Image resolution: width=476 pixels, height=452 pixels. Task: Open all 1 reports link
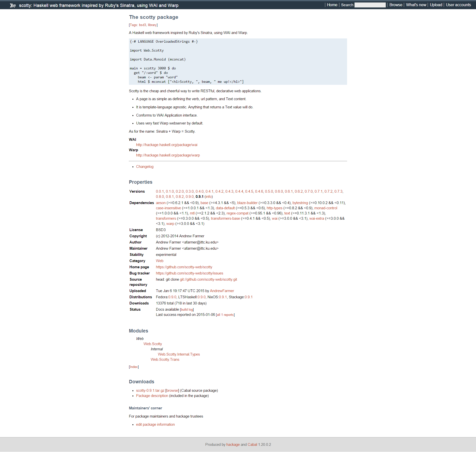(x=225, y=315)
